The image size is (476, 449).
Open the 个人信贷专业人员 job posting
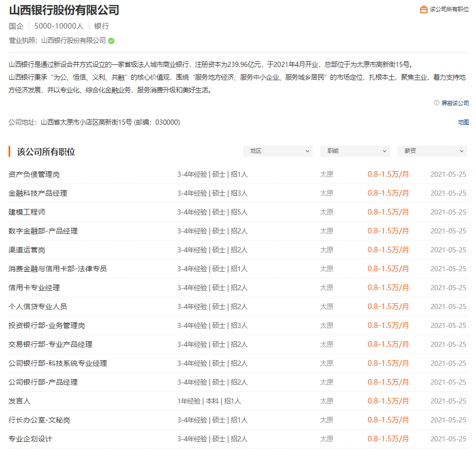coord(38,306)
